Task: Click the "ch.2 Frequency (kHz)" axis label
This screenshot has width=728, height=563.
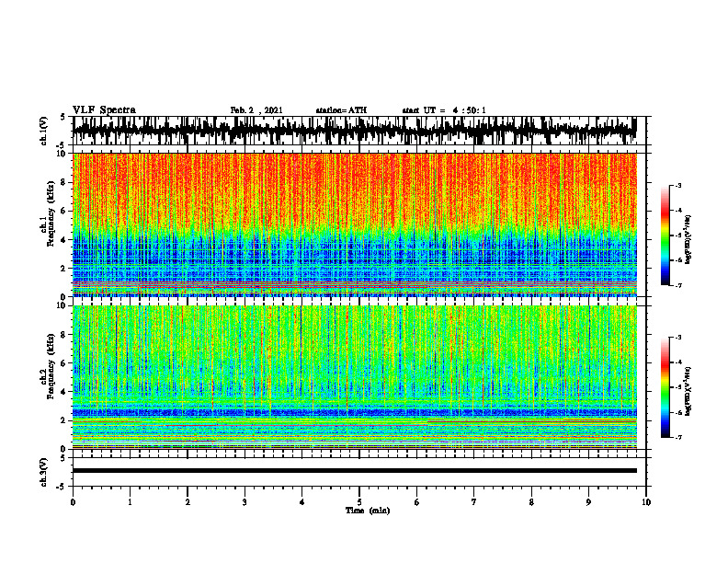Action: click(48, 366)
